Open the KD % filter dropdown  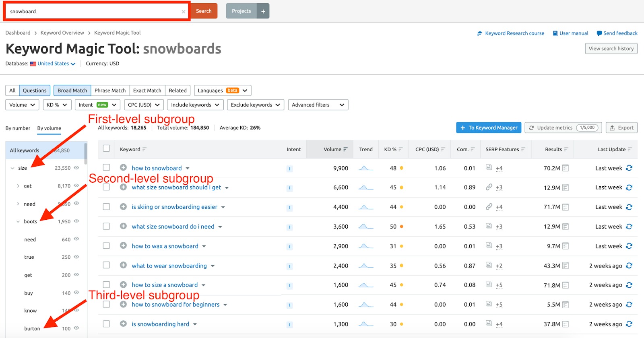click(57, 105)
